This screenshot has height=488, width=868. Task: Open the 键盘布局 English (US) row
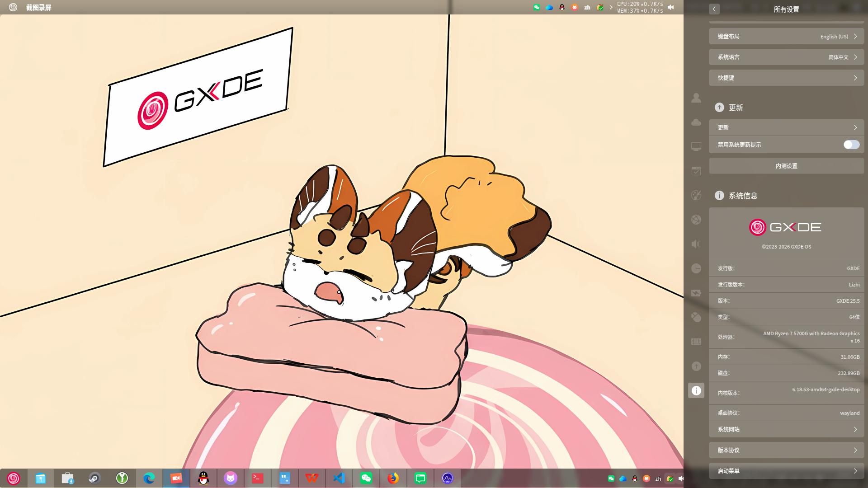click(786, 36)
